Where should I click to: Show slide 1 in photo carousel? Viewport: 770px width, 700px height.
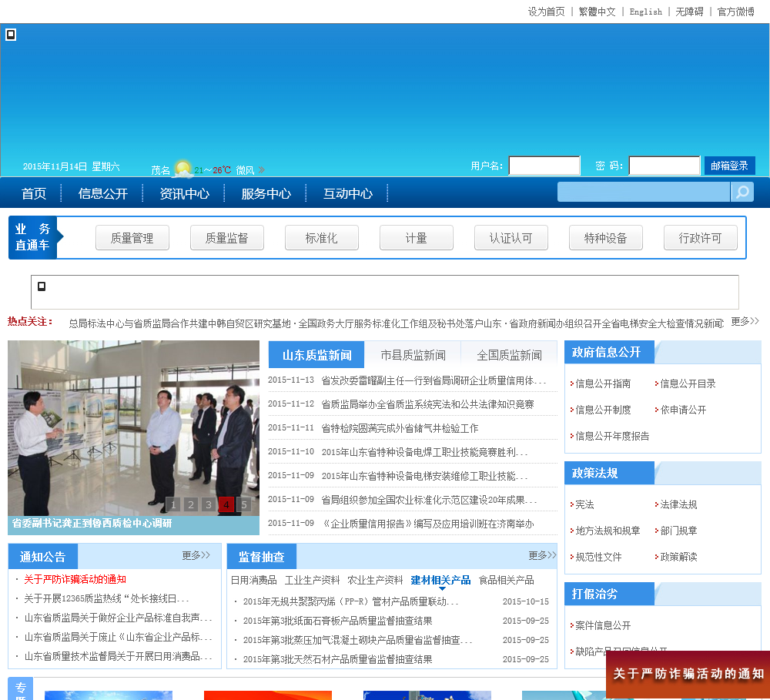[172, 504]
